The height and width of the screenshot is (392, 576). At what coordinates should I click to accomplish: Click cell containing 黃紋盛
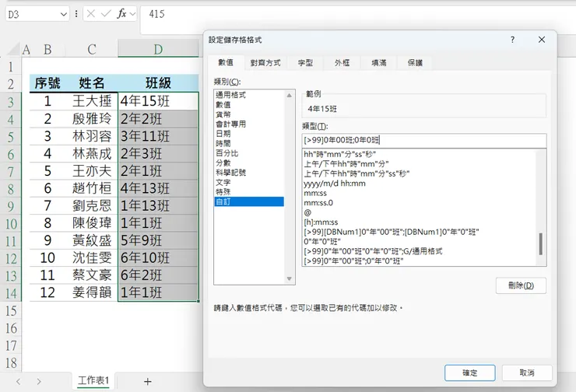tap(92, 240)
